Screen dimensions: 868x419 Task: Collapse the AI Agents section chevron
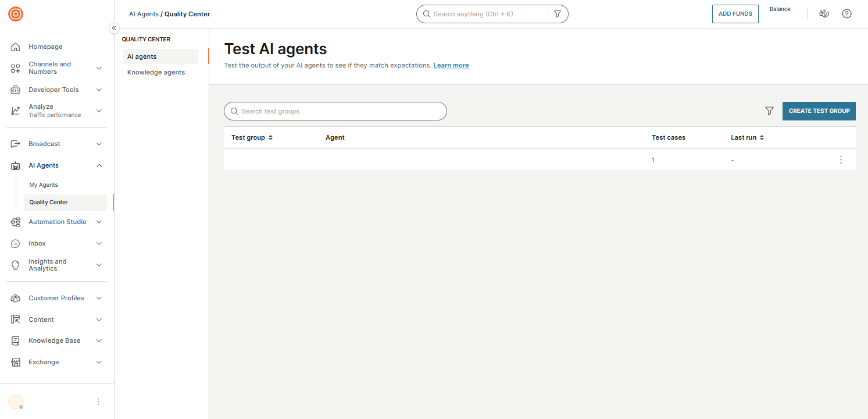click(99, 165)
